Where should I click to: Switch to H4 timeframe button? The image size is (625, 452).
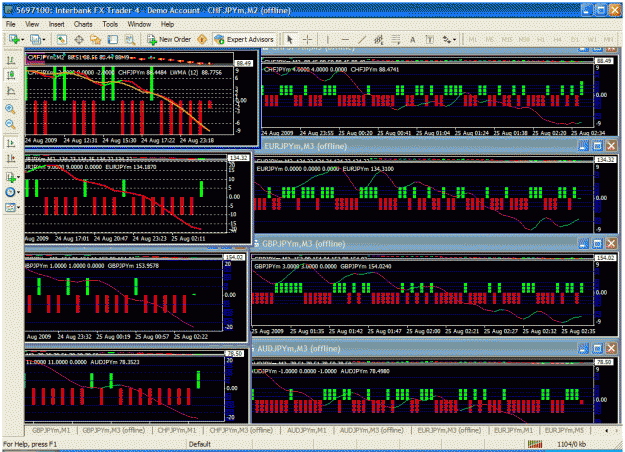(558, 39)
